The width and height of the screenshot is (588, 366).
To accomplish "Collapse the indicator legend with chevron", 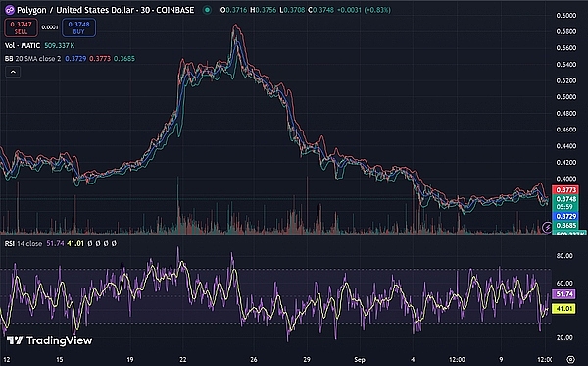I will pyautogui.click(x=13, y=72).
